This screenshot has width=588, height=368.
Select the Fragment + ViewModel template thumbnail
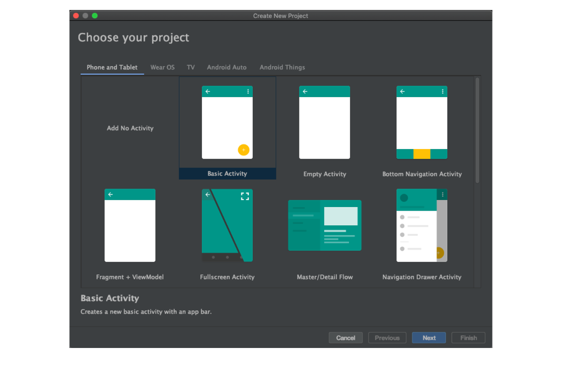(x=130, y=225)
